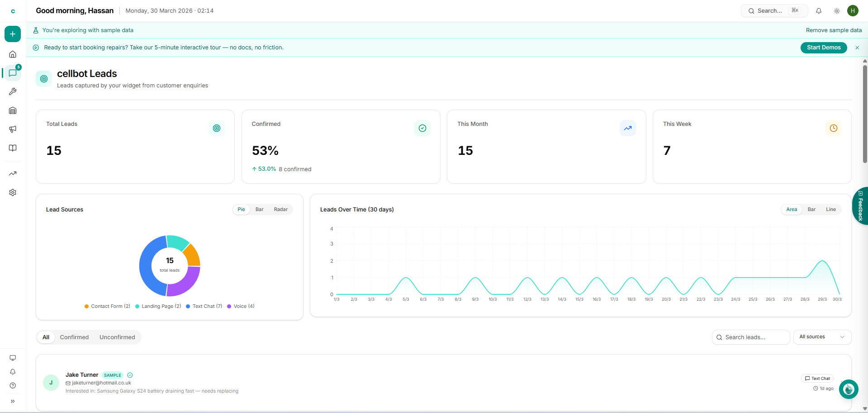Switch Lead Sources chart to Radar

coord(280,210)
